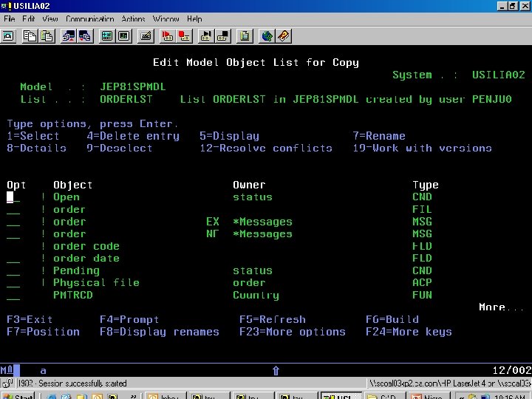Click the 'ACP' type value
Image resolution: width=532 pixels, height=399 pixels.
[x=422, y=282]
